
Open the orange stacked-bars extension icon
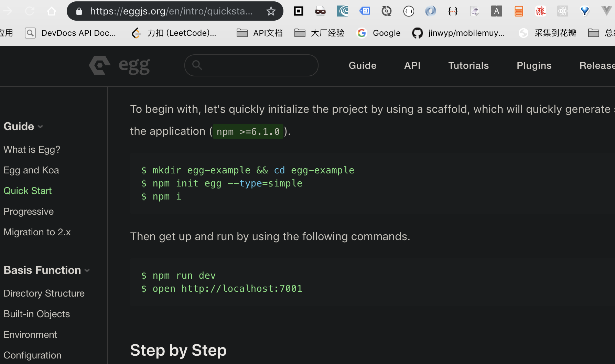pos(519,11)
